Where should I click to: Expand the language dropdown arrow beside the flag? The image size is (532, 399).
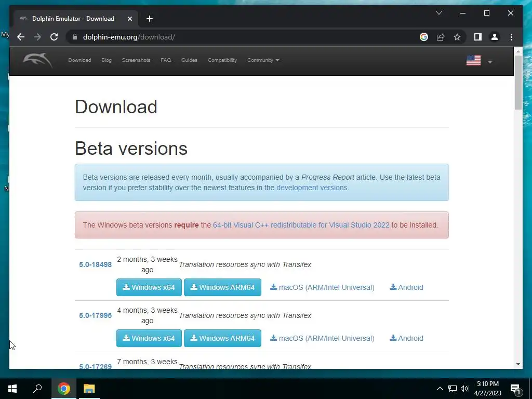(489, 62)
